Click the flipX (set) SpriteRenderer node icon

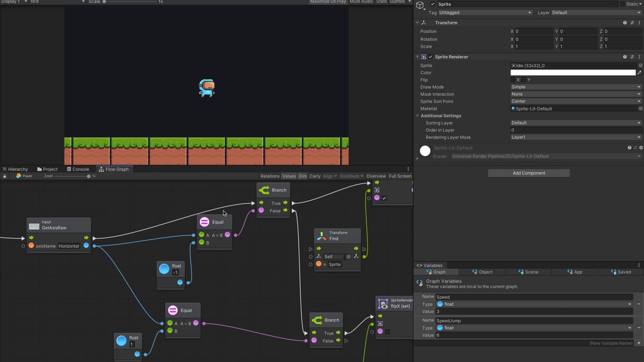[383, 303]
